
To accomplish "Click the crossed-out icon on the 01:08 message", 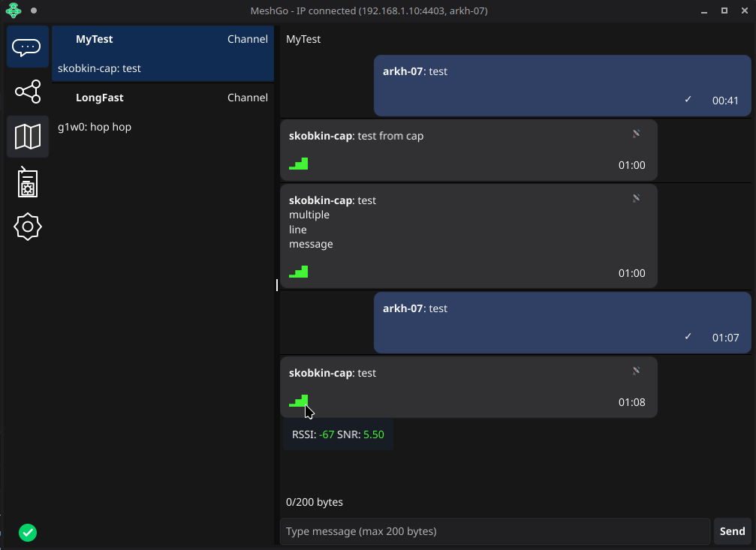I will coord(637,371).
